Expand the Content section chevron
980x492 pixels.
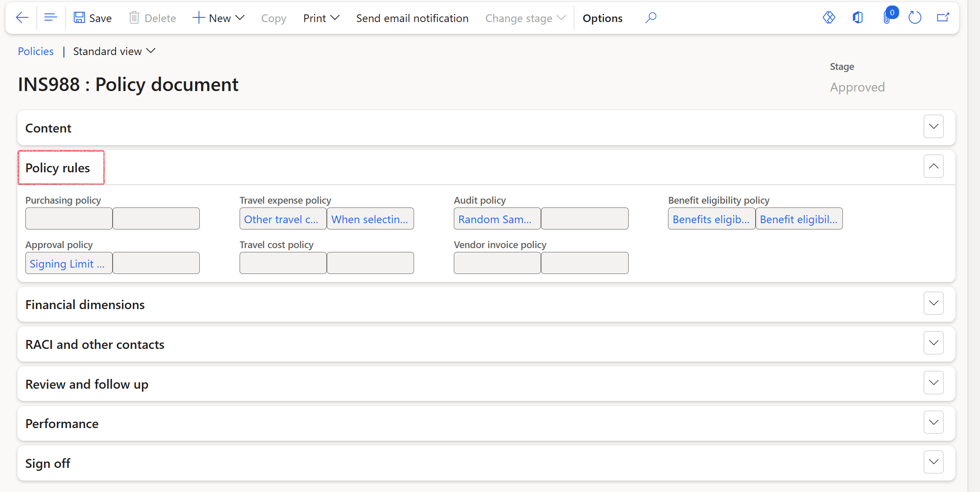point(933,127)
